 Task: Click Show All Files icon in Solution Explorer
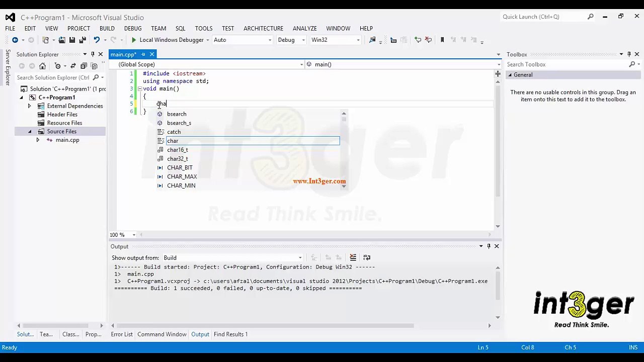tap(94, 66)
